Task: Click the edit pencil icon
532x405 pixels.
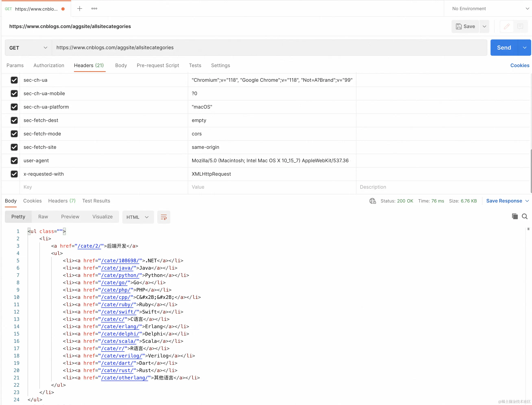Action: pyautogui.click(x=507, y=26)
